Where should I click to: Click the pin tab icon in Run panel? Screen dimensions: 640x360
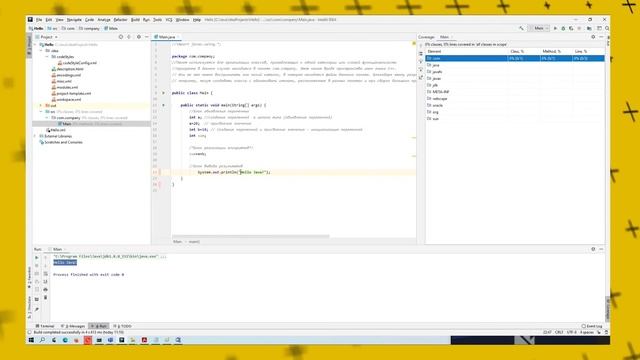tap(37, 309)
